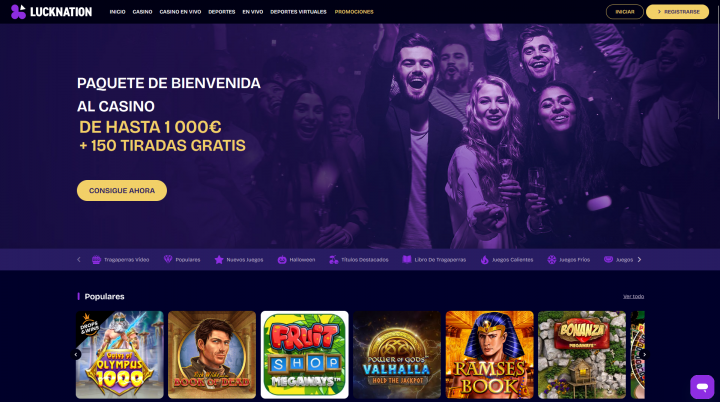Select the Títulos Destacados cherry icon
The height and width of the screenshot is (402, 720).
[x=334, y=260]
